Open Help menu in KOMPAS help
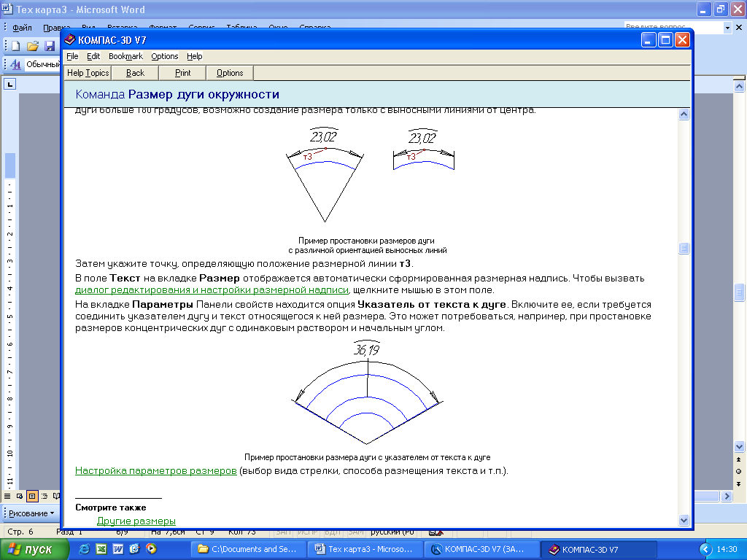Image resolution: width=747 pixels, height=560 pixels. coord(194,56)
